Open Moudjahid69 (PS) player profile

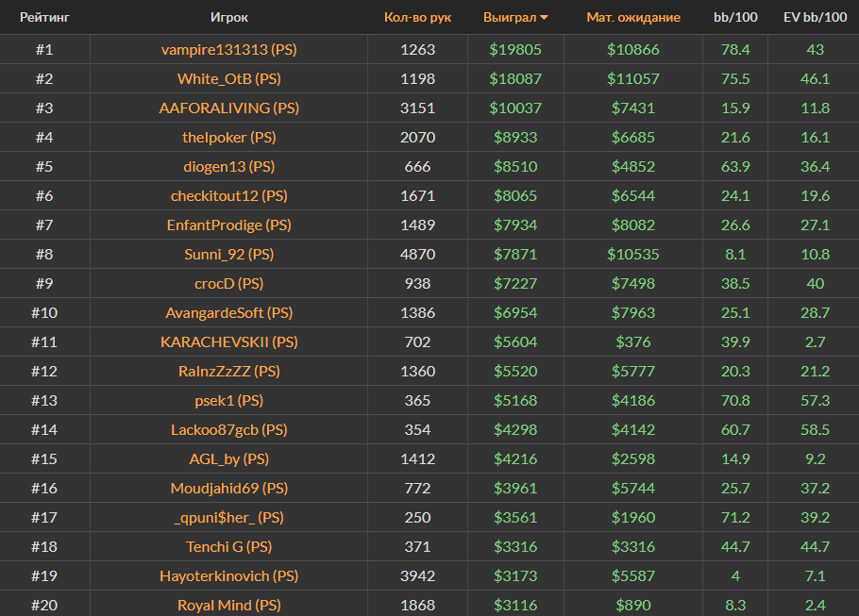click(x=229, y=488)
